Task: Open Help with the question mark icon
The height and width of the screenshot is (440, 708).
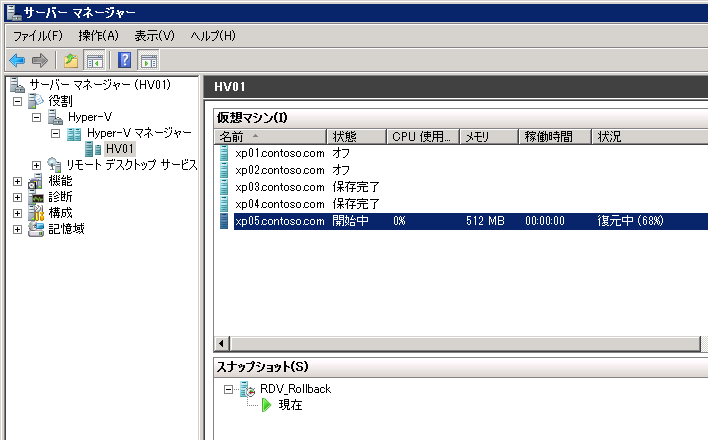Action: 125,60
